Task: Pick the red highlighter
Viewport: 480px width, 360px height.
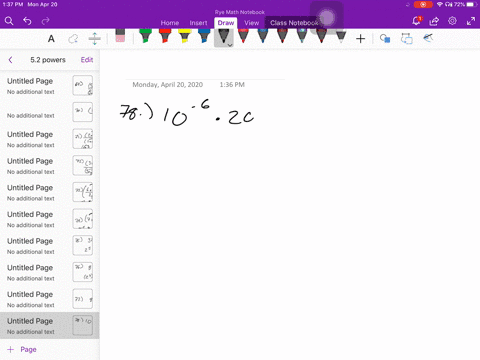Action: point(165,36)
